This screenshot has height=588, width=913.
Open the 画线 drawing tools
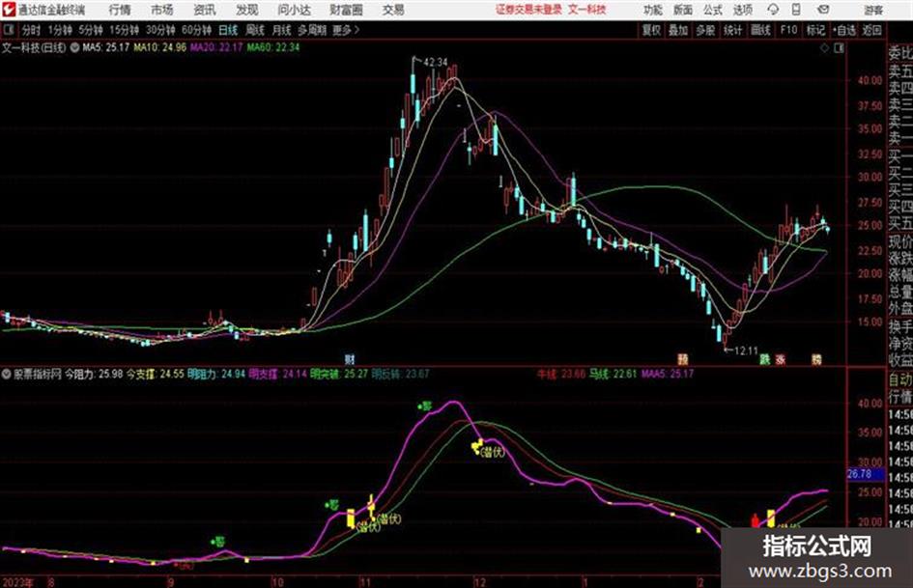[x=760, y=30]
